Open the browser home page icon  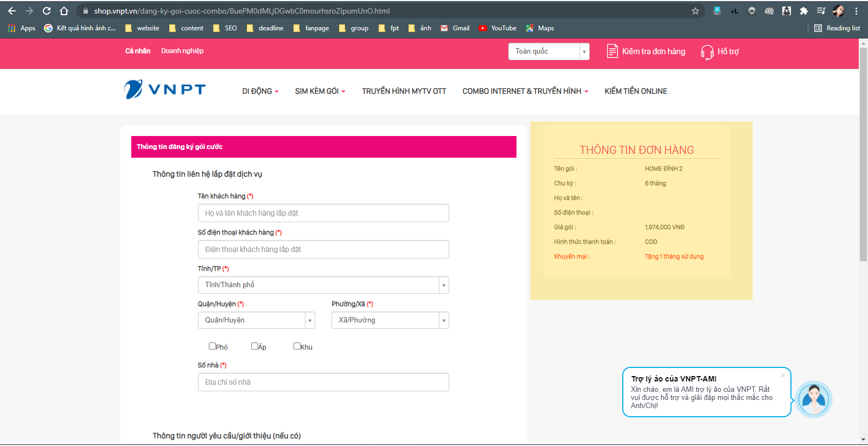(x=64, y=11)
